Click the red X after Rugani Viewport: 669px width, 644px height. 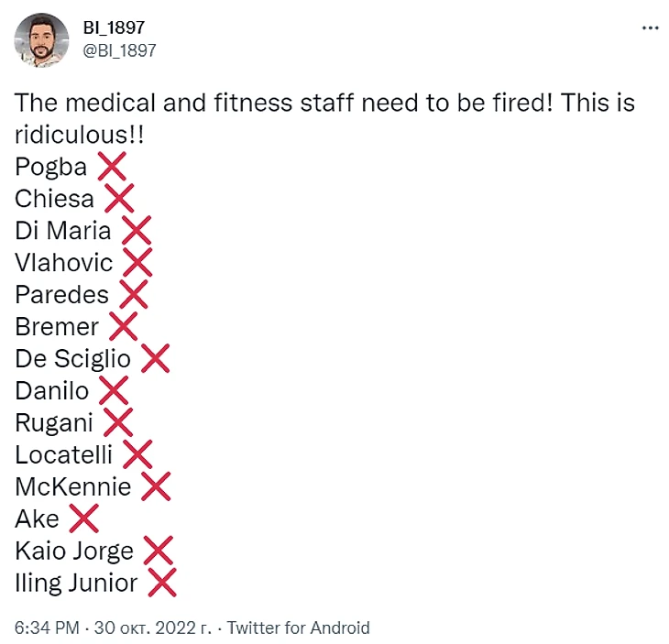pyautogui.click(x=118, y=423)
